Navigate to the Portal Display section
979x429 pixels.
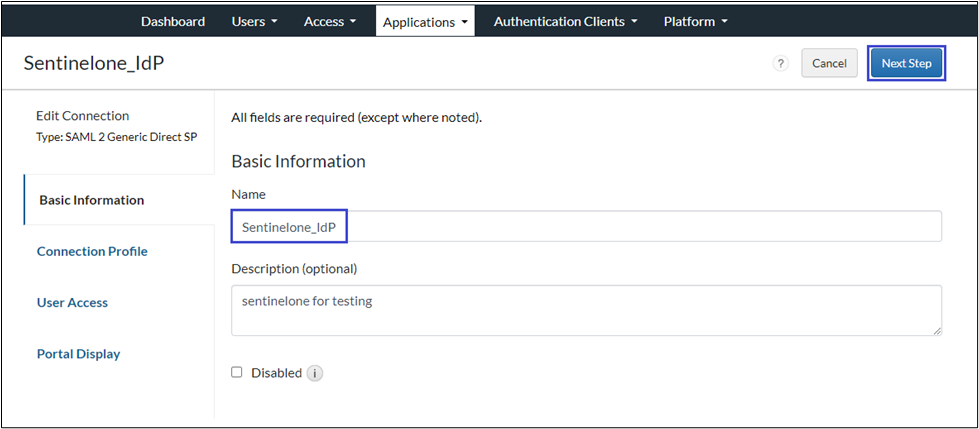pyautogui.click(x=78, y=353)
